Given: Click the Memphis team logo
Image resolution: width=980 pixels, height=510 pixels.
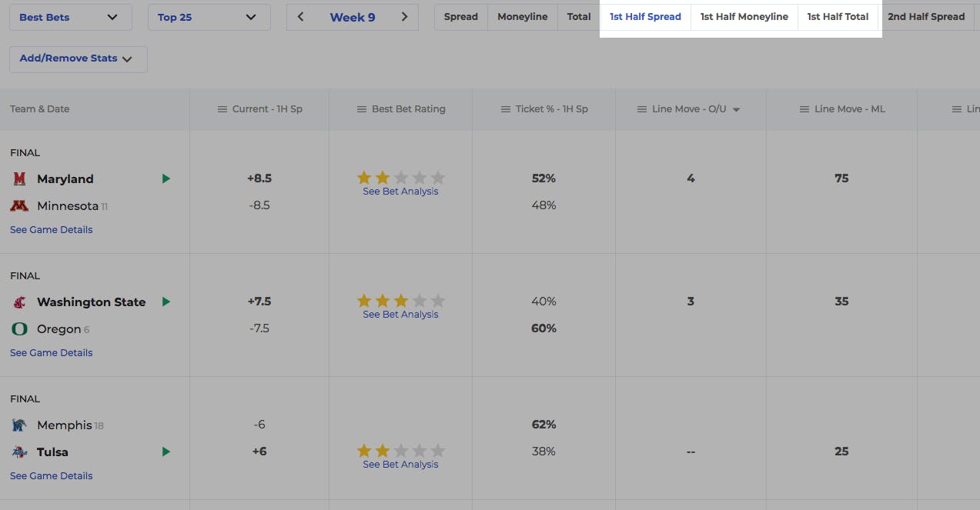Looking at the screenshot, I should (19, 425).
